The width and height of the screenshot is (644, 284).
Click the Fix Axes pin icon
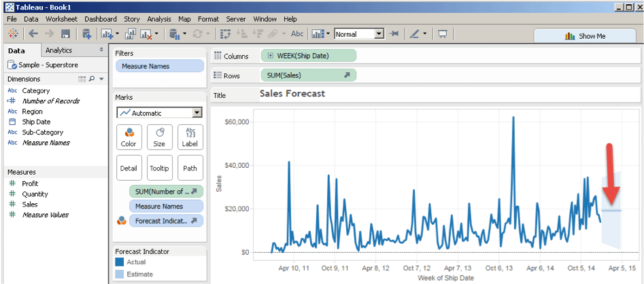(394, 34)
